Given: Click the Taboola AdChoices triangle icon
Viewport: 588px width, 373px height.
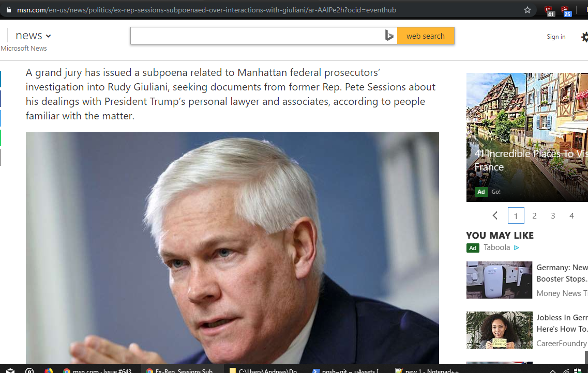Looking at the screenshot, I should coord(517,247).
